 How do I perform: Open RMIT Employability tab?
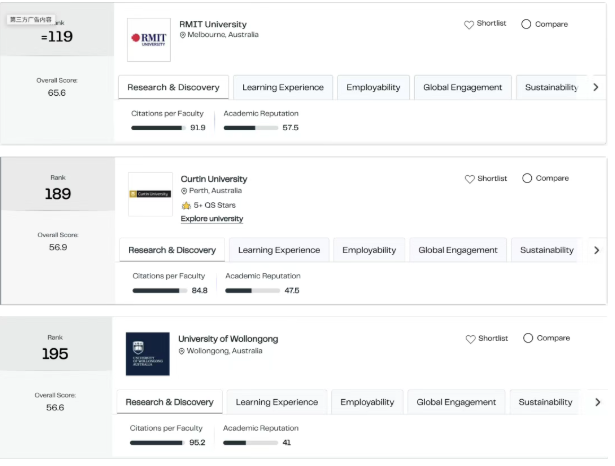pos(373,87)
